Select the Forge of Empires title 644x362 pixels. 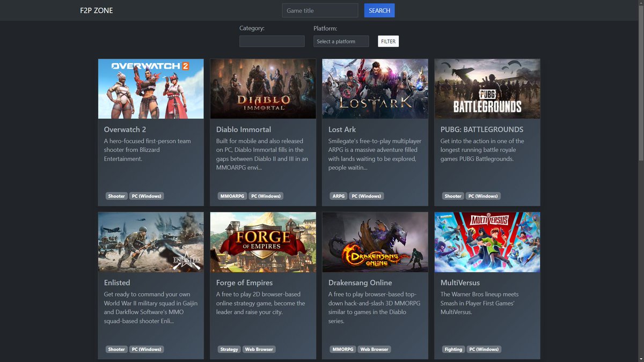(x=245, y=283)
